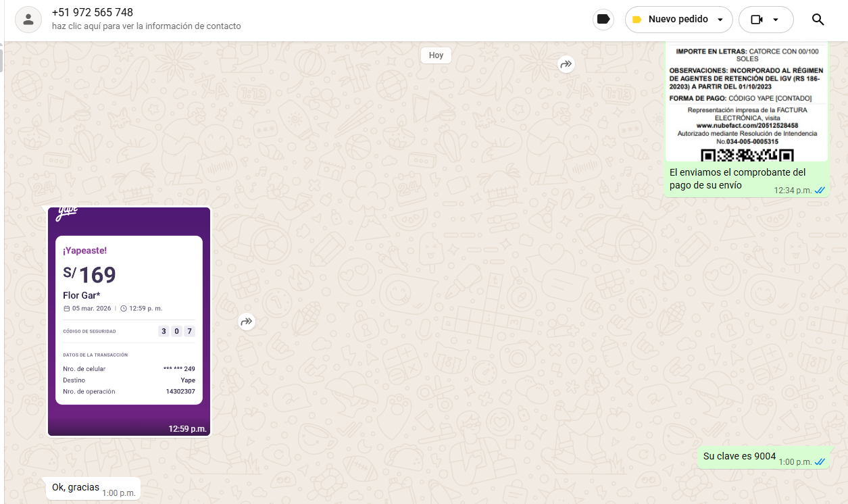This screenshot has height=504, width=848.
Task: Click the yellow tag color in Nuevo pedido
Action: (x=637, y=20)
